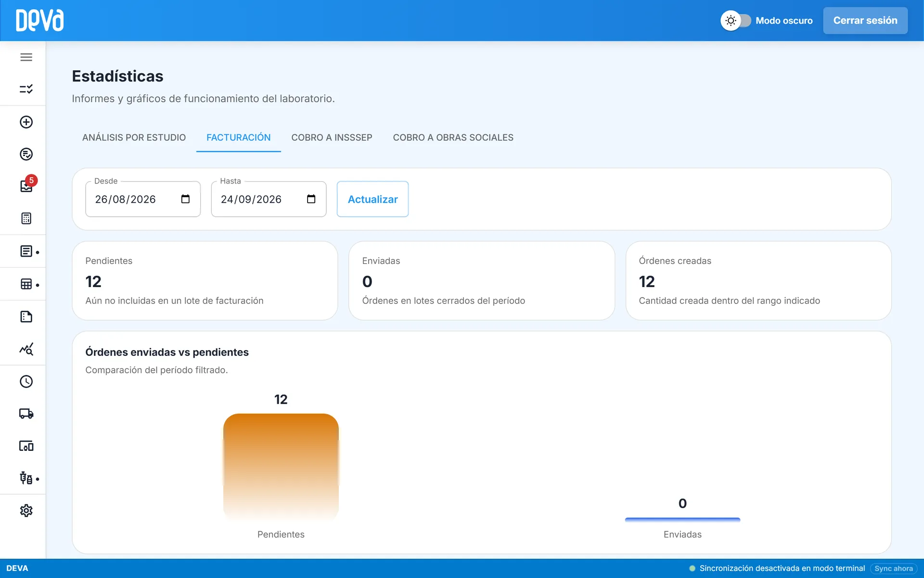Click the DEVA label in status bar
This screenshot has width=924, height=578.
(x=17, y=568)
